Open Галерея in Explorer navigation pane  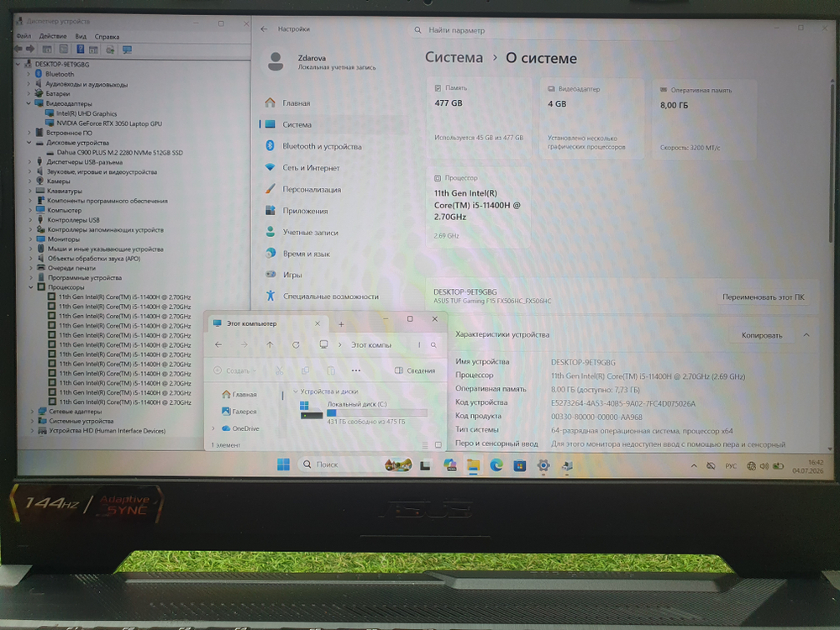pyautogui.click(x=239, y=412)
